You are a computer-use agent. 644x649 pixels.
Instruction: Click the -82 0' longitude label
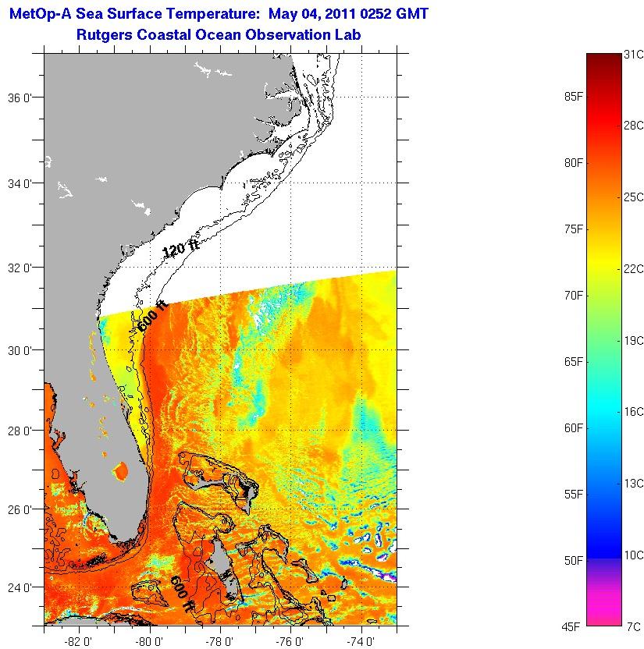tap(79, 641)
